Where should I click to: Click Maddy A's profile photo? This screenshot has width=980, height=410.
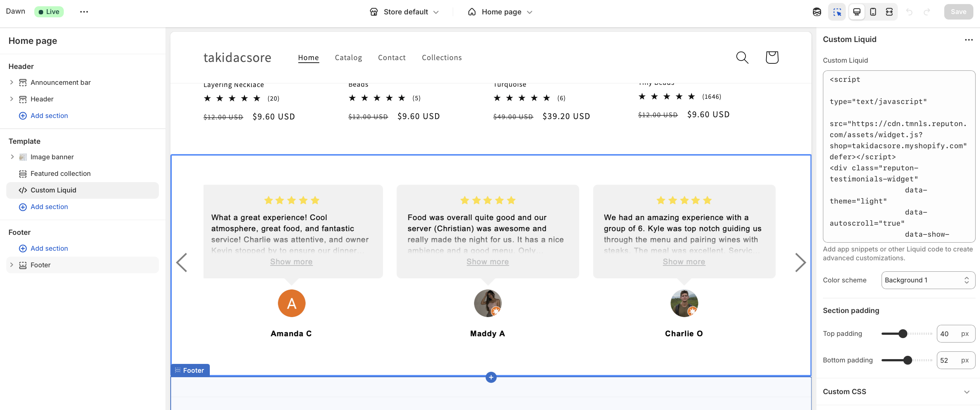(x=488, y=303)
